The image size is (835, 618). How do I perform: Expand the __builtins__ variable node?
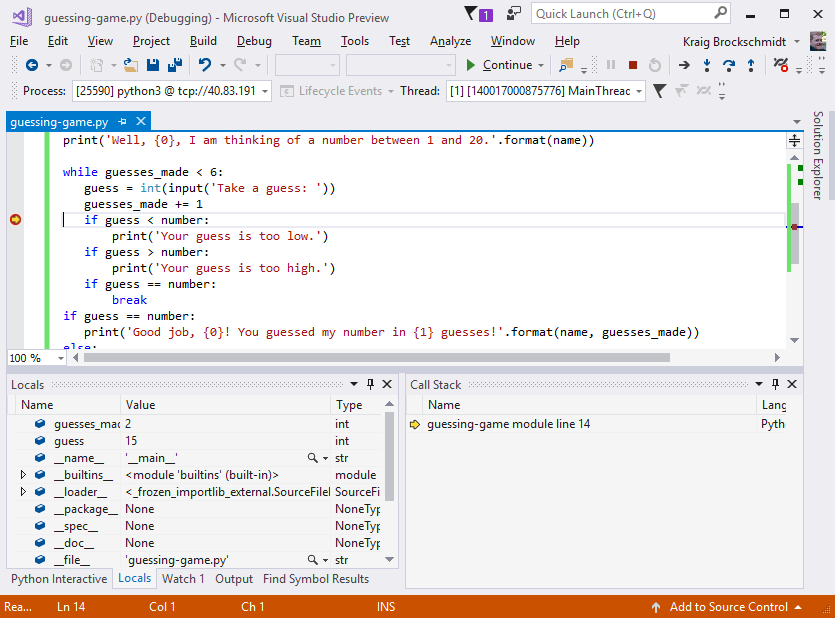22,474
